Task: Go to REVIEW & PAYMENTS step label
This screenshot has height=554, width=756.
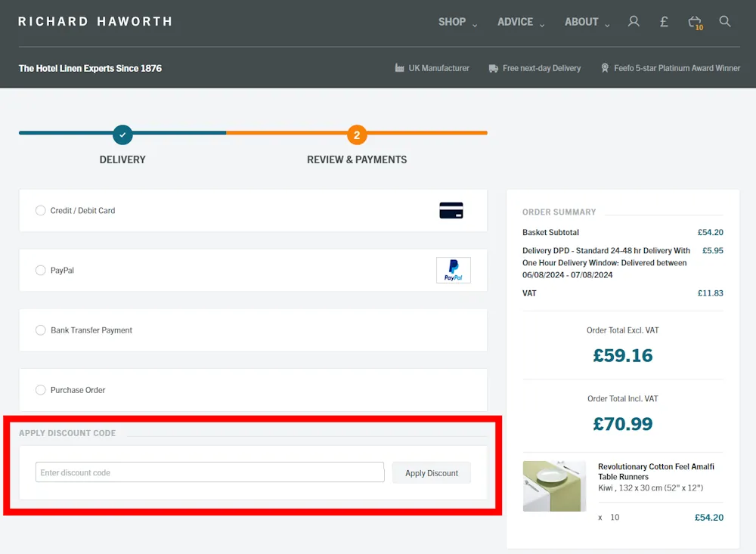Action: click(x=357, y=159)
